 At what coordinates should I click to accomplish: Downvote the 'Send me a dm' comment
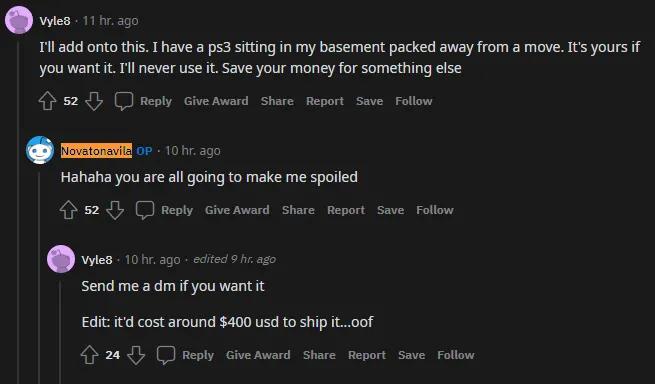click(x=136, y=355)
